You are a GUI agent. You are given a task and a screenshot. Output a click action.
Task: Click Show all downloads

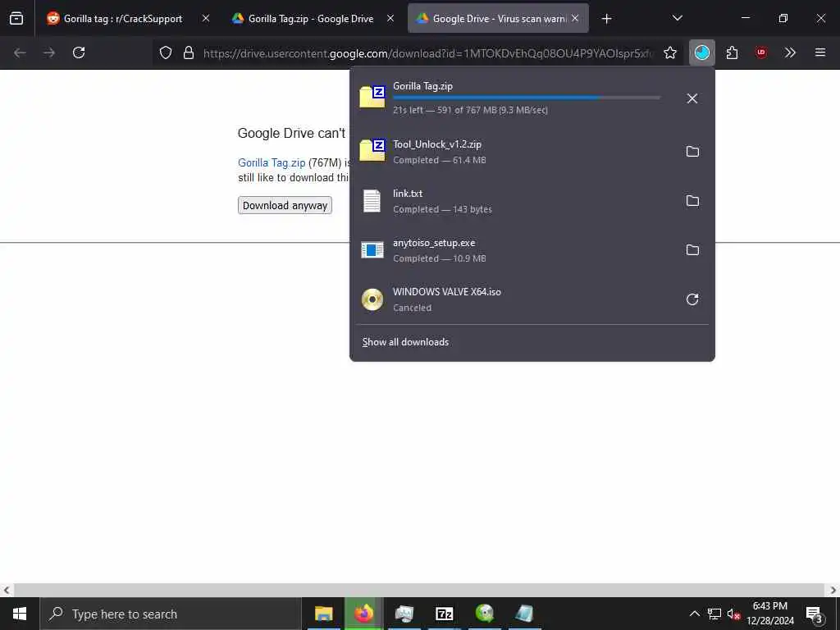click(405, 342)
